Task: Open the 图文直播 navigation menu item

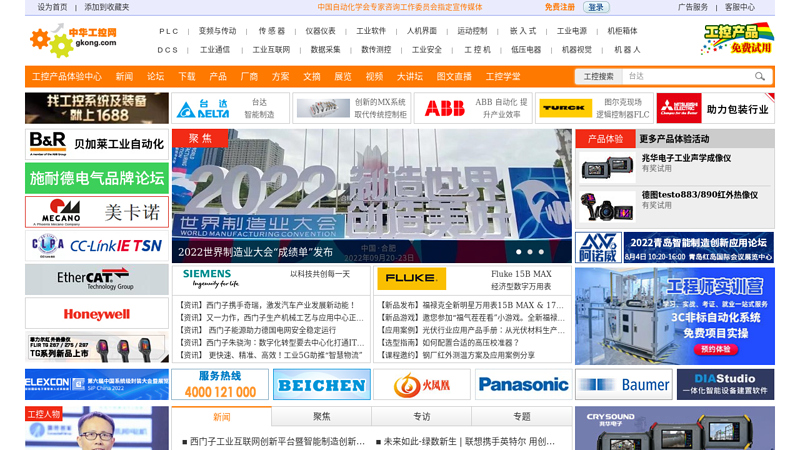Action: [454, 77]
